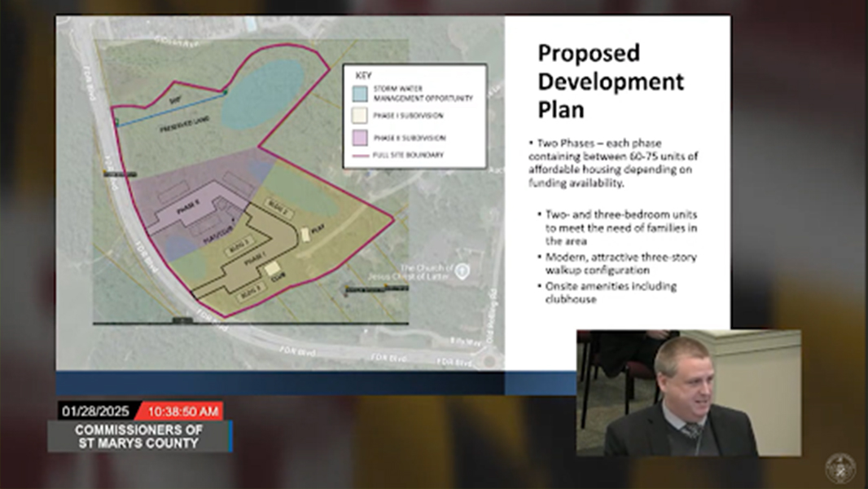
Task: Expand the KEY legend box
Action: coord(363,75)
